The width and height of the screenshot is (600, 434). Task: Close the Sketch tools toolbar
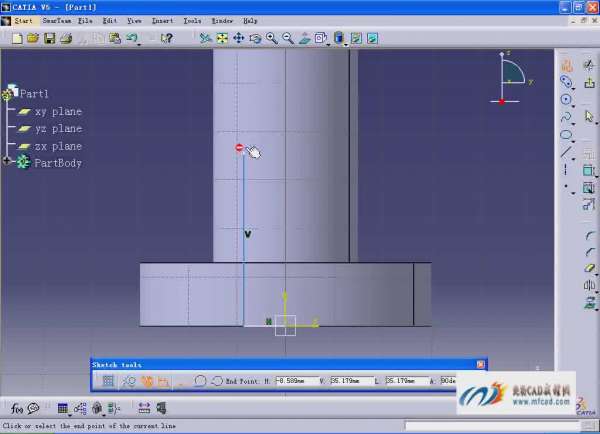[x=481, y=365]
